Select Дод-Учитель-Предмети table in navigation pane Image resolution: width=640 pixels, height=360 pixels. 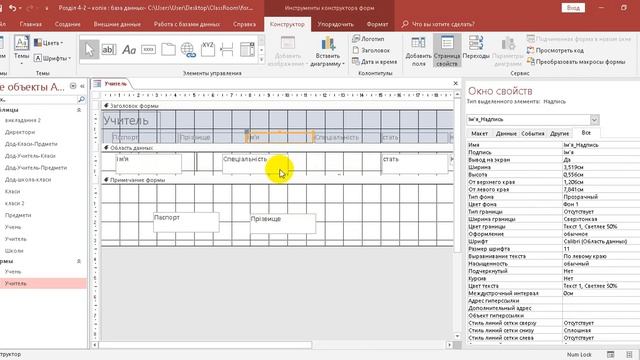(x=36, y=168)
